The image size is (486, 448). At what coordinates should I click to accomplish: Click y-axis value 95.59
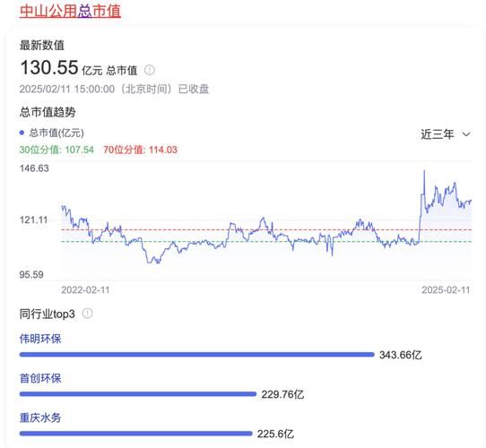point(31,274)
